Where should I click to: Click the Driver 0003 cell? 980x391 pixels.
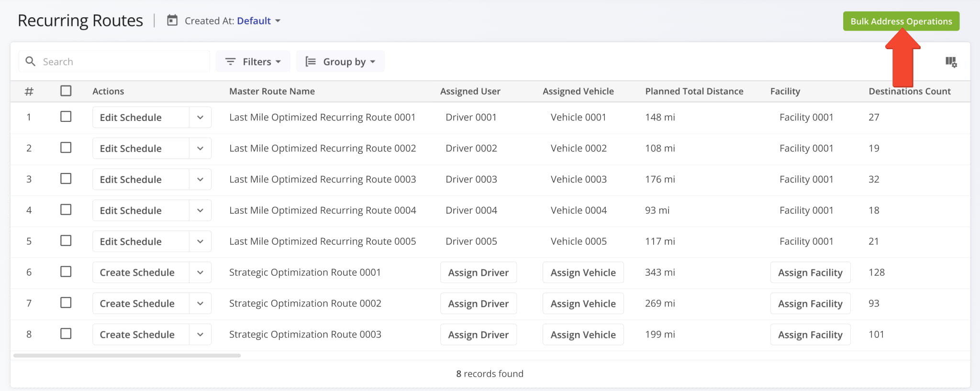(471, 179)
